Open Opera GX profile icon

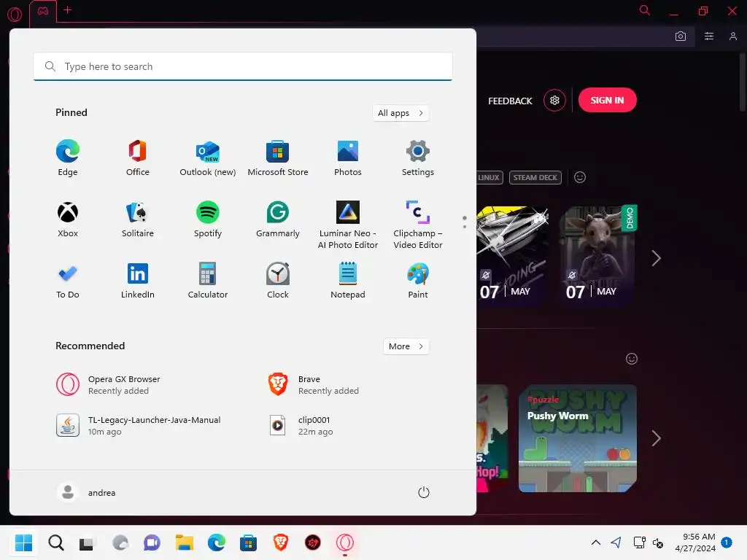[x=732, y=36]
